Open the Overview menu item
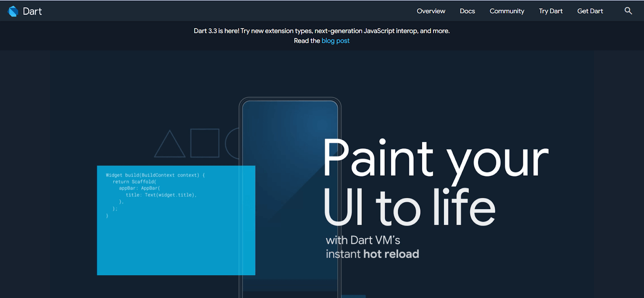Image resolution: width=644 pixels, height=298 pixels. pos(431,11)
